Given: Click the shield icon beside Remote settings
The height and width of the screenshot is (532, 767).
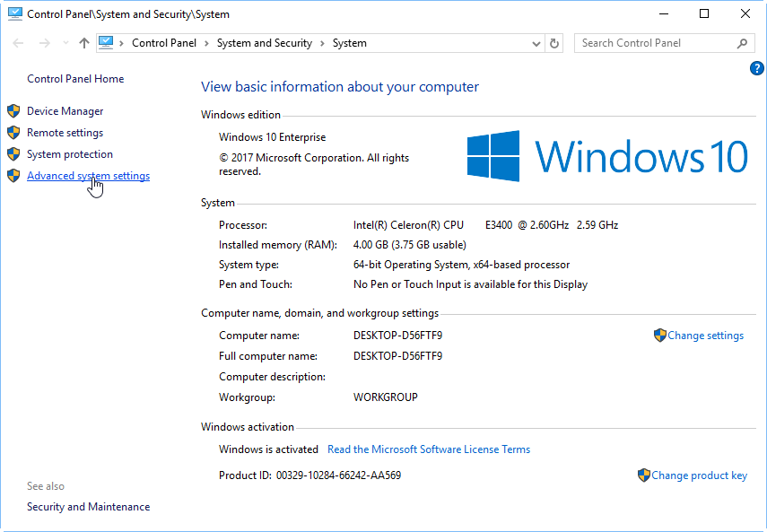Looking at the screenshot, I should (x=13, y=133).
